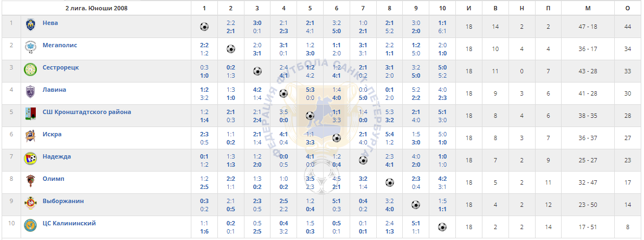
Task: Click the Лавина team shield icon
Action: pyautogui.click(x=30, y=92)
